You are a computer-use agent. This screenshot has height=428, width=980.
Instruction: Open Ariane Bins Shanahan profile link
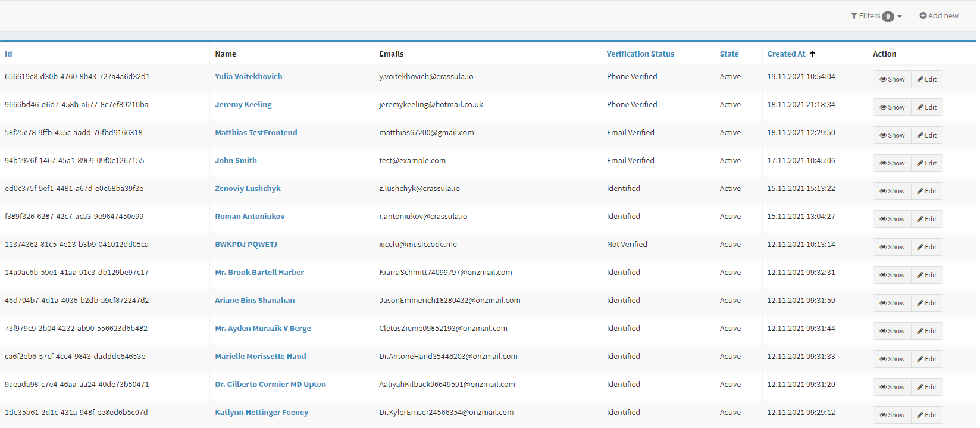click(255, 301)
